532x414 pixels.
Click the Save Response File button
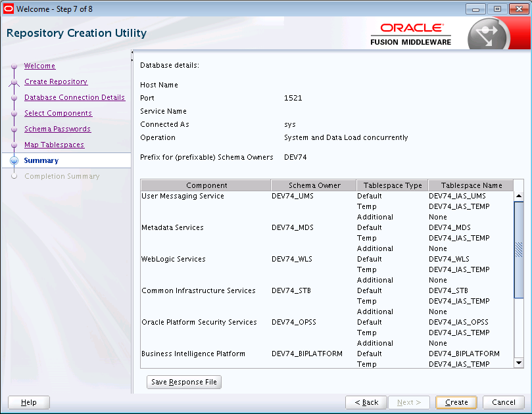pyautogui.click(x=184, y=382)
